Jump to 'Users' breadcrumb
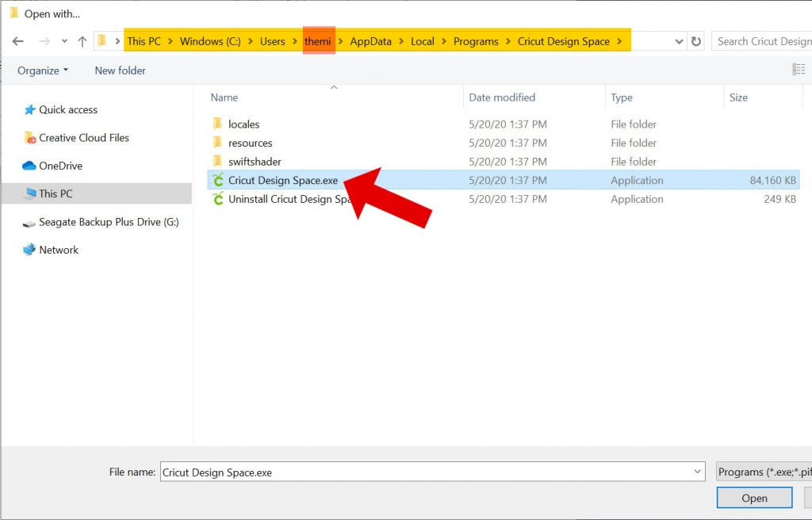 click(273, 41)
